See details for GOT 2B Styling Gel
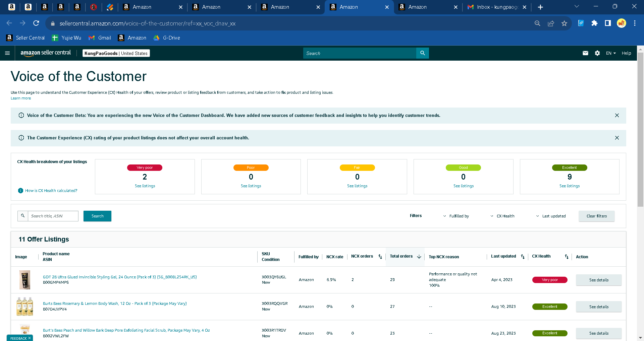The height and width of the screenshot is (341, 644). click(x=599, y=280)
